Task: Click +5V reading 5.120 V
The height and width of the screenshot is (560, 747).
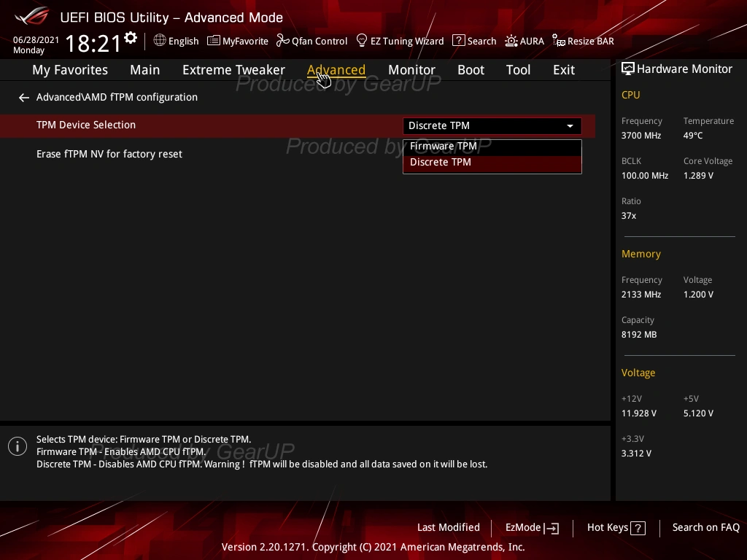Action: coord(698,413)
